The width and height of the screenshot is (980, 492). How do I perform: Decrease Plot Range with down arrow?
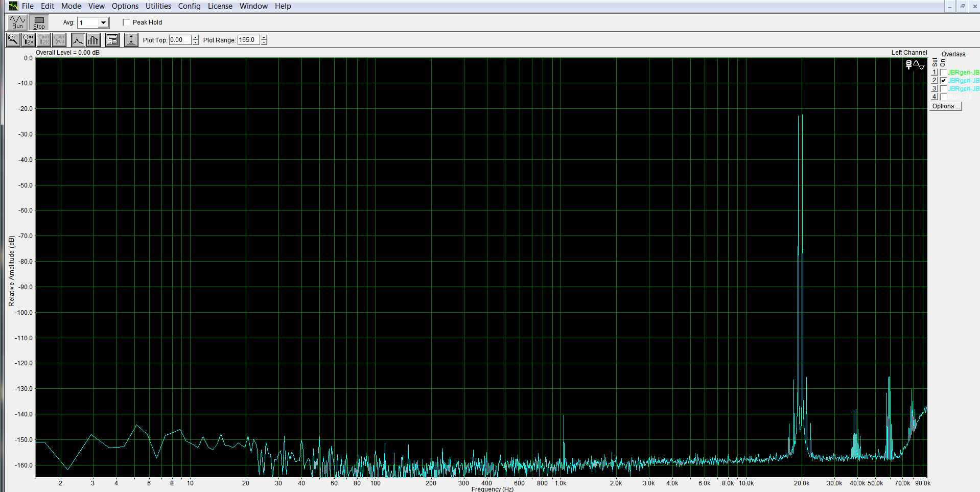(x=264, y=42)
